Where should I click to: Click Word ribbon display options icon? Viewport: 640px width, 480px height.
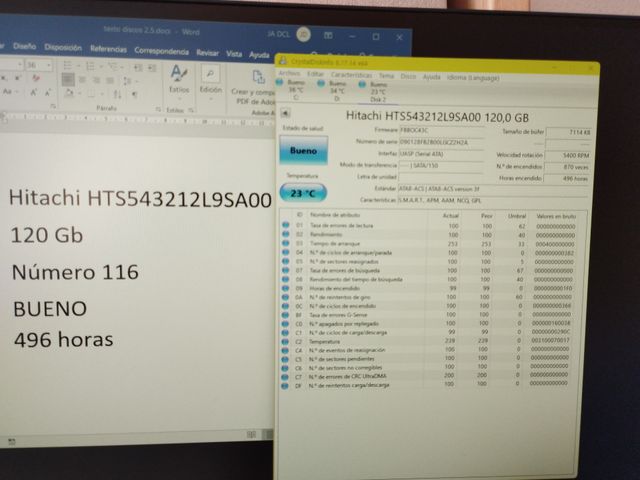(x=328, y=36)
